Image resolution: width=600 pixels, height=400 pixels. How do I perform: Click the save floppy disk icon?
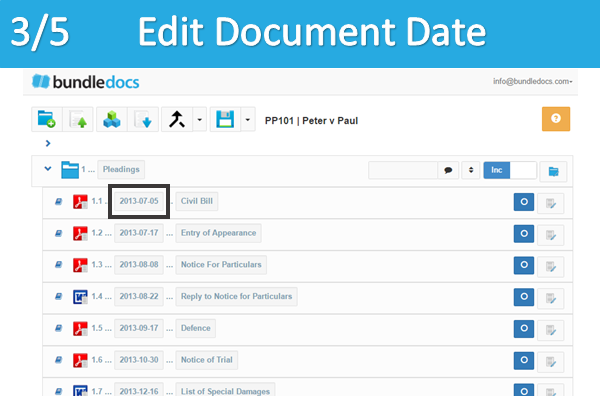[225, 119]
